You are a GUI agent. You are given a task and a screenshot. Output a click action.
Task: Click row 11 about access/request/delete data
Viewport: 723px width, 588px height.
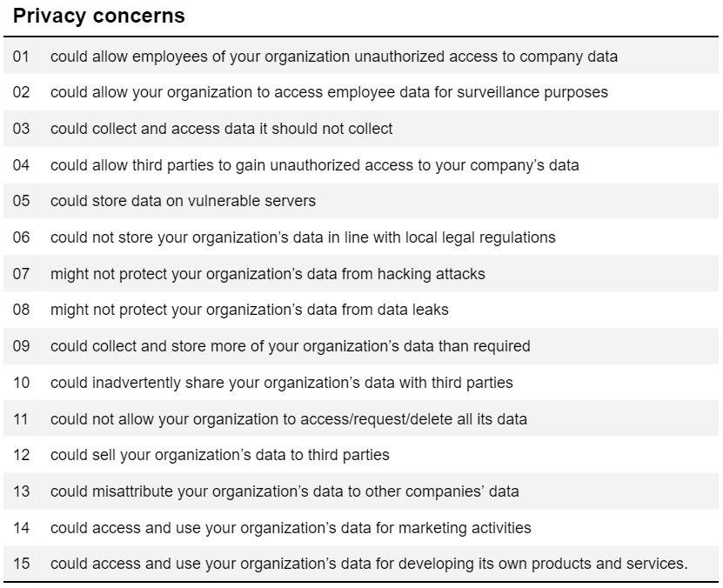[361, 419]
